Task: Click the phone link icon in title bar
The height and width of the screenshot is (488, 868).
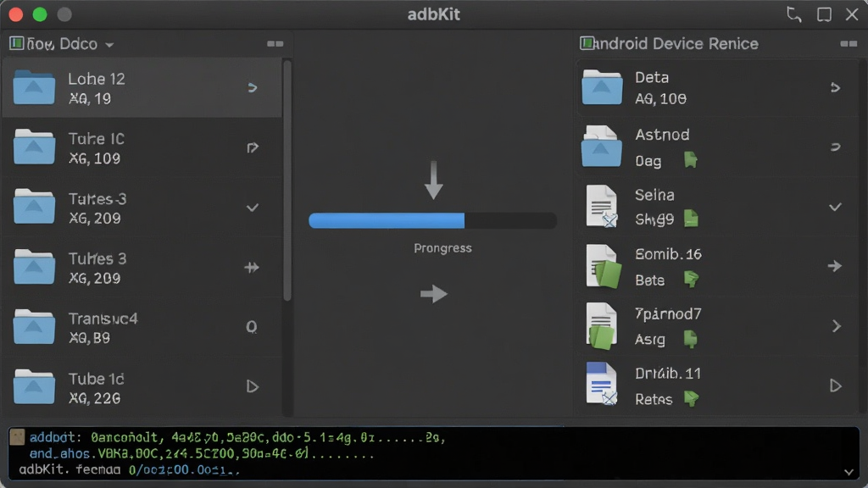Action: pyautogui.click(x=793, y=14)
